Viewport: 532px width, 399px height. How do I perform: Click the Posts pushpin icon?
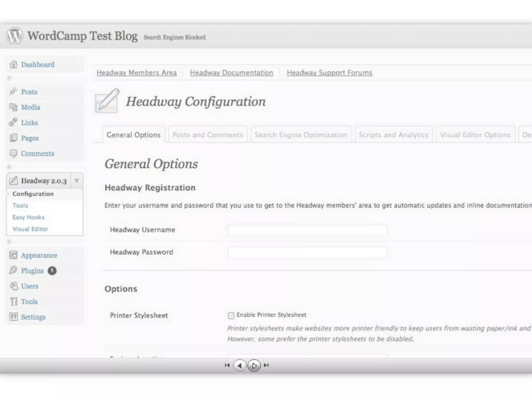pos(13,91)
